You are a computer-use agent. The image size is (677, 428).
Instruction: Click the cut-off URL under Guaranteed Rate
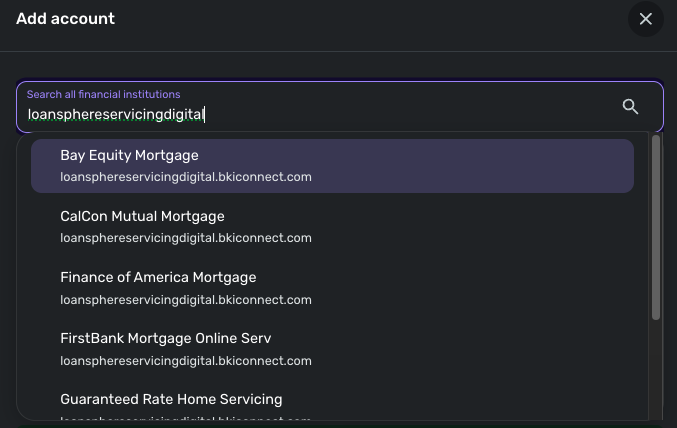coord(186,419)
